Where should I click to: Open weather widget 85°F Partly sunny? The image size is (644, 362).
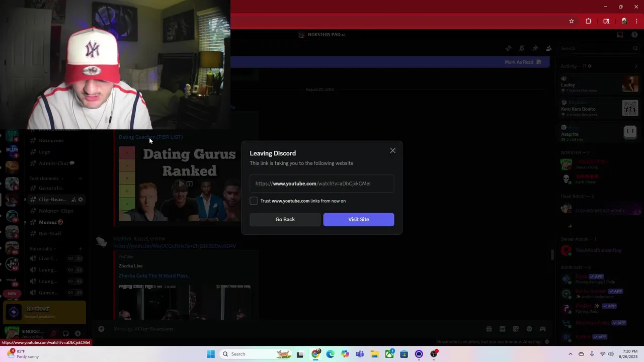coord(23,354)
